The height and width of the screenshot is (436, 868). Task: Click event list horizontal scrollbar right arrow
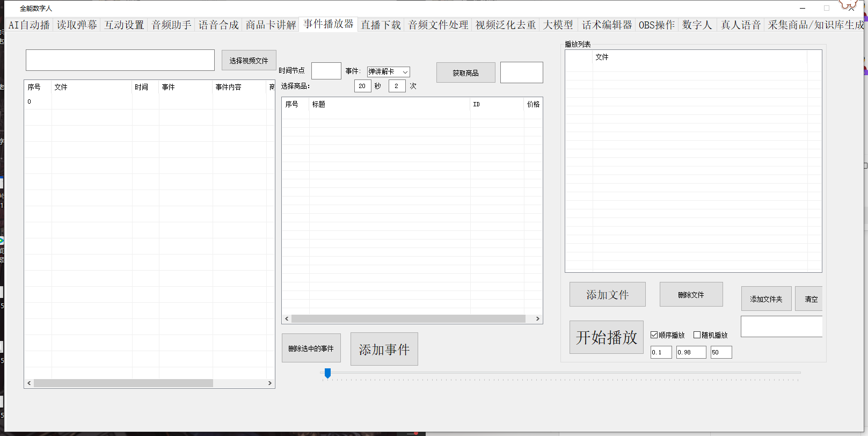269,383
